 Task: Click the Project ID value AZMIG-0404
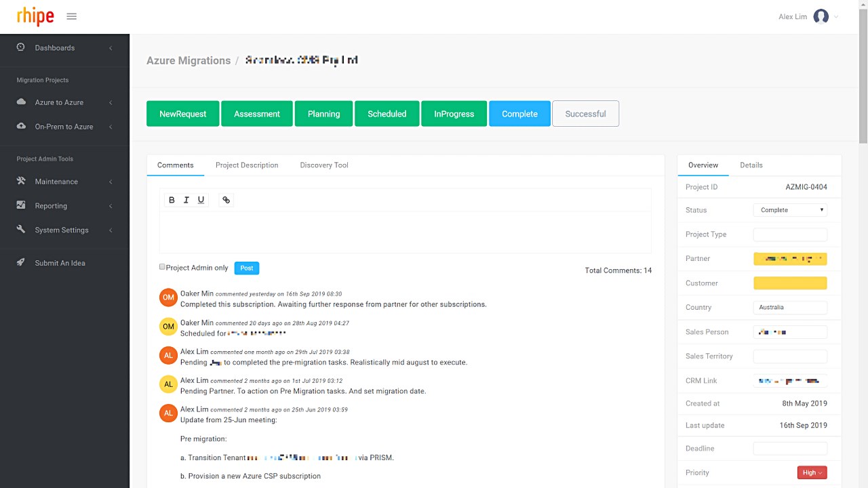pos(806,187)
